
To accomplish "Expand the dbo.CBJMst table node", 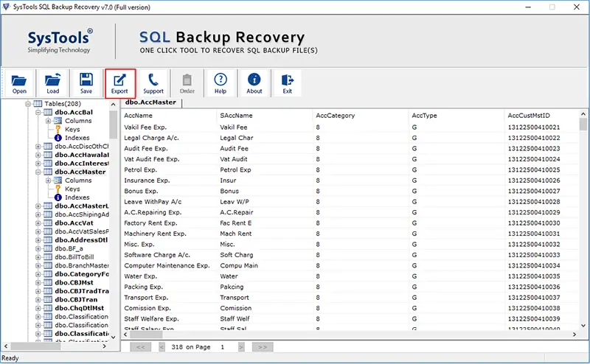I will pos(38,283).
